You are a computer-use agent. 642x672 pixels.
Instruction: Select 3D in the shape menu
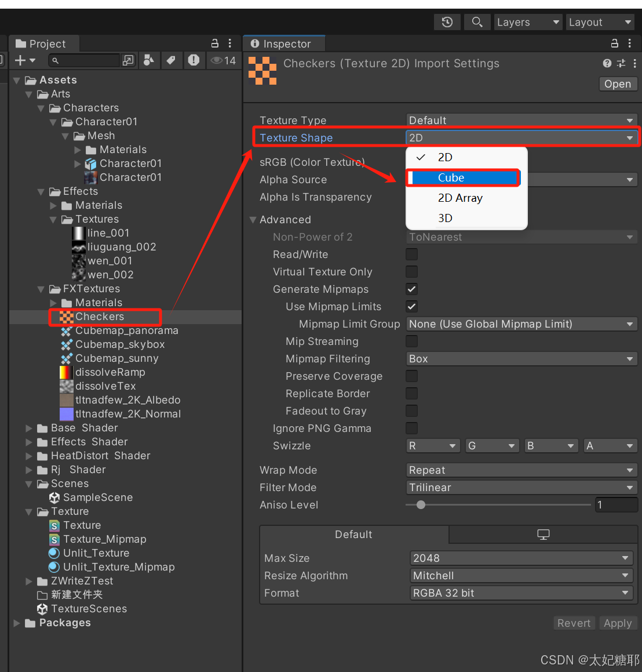click(x=466, y=218)
